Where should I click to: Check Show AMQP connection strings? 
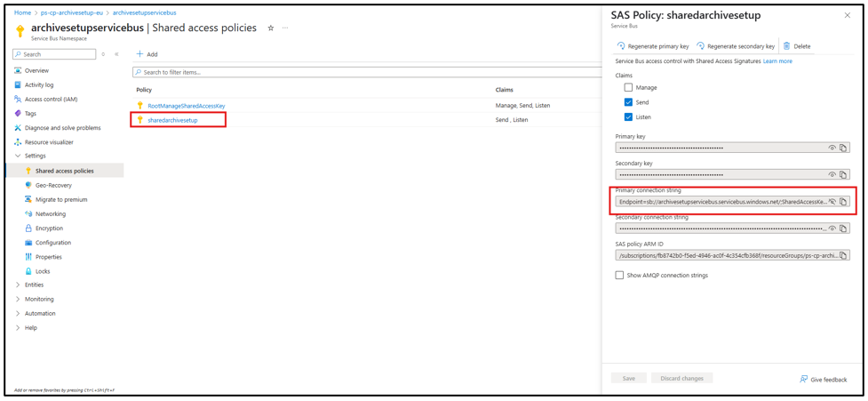coord(619,276)
